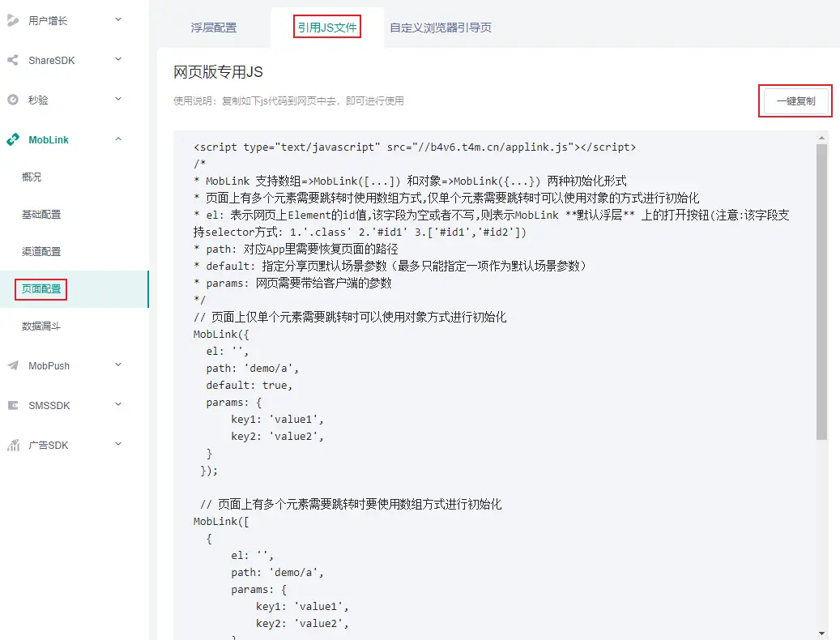Click the comment 页面上仅单个元素需要跳转时 line
This screenshot has width=840, height=640.
point(350,317)
